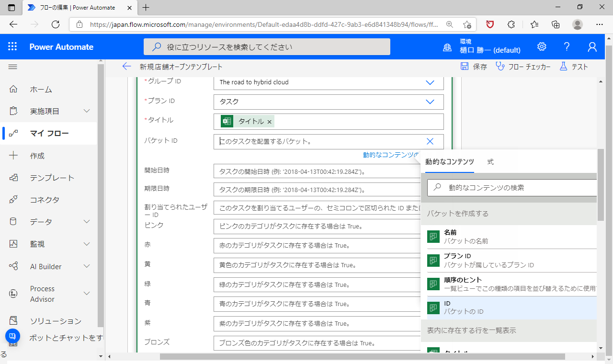Open テンプレート in the sidebar

52,178
